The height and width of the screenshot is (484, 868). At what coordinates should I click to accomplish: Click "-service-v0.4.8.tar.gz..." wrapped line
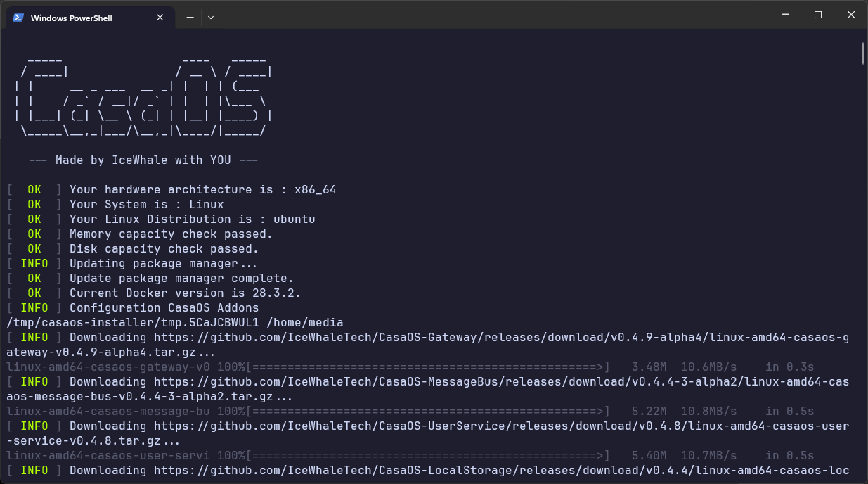(x=93, y=441)
